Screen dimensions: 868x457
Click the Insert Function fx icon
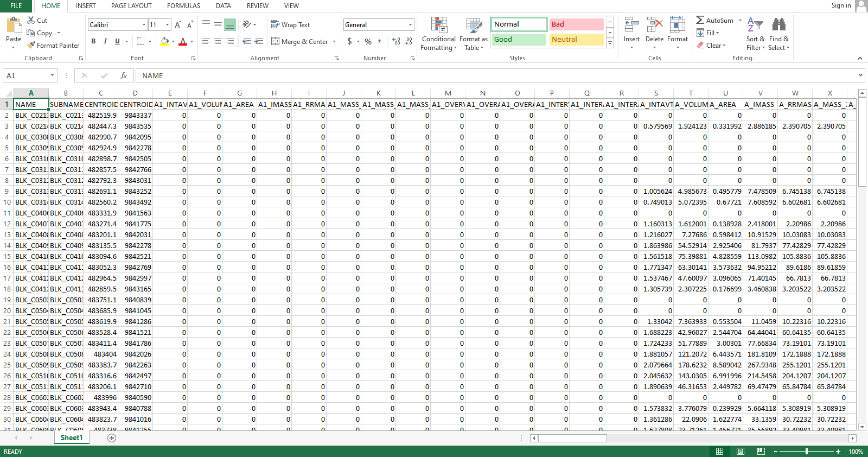[124, 75]
